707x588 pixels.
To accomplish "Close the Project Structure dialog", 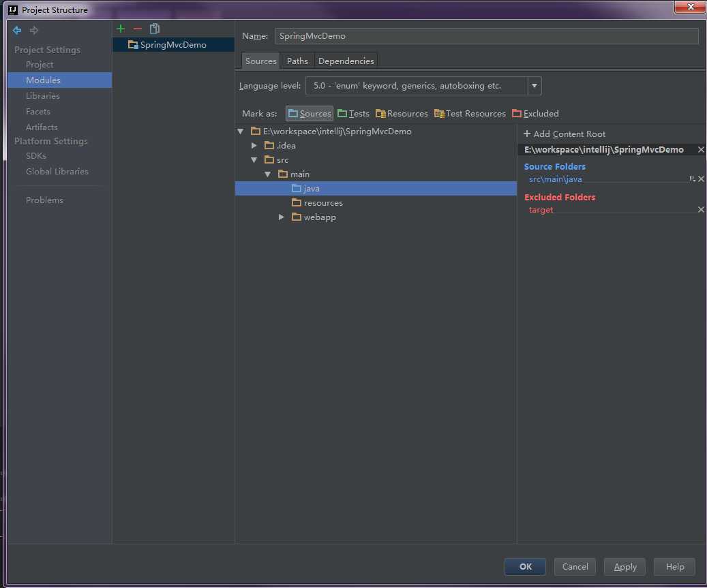I will point(690,7).
